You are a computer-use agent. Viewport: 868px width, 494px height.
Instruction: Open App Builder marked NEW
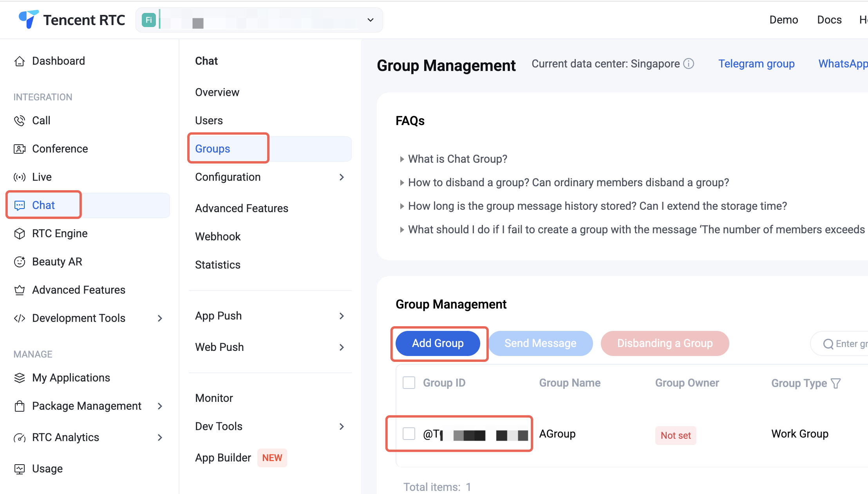point(241,458)
